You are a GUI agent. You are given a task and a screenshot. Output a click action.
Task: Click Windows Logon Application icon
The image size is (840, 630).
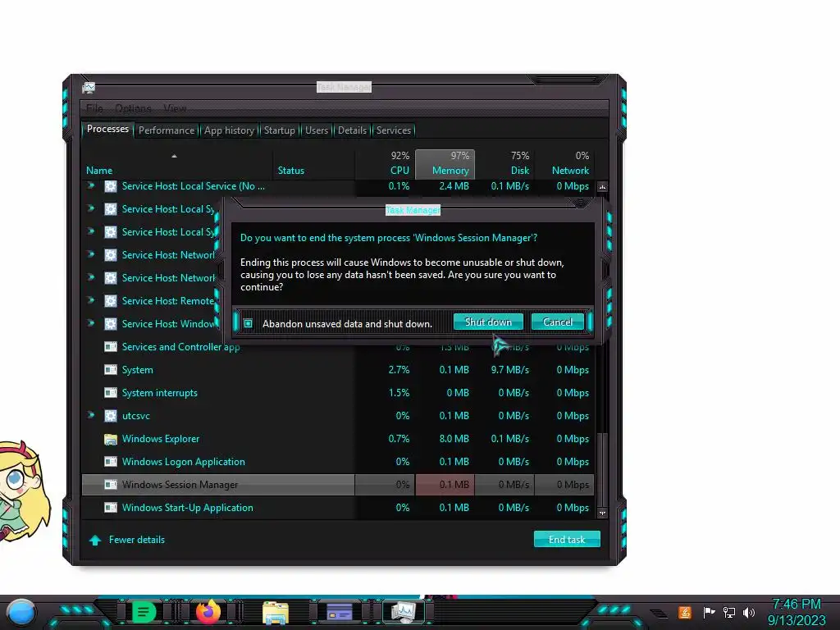point(111,461)
